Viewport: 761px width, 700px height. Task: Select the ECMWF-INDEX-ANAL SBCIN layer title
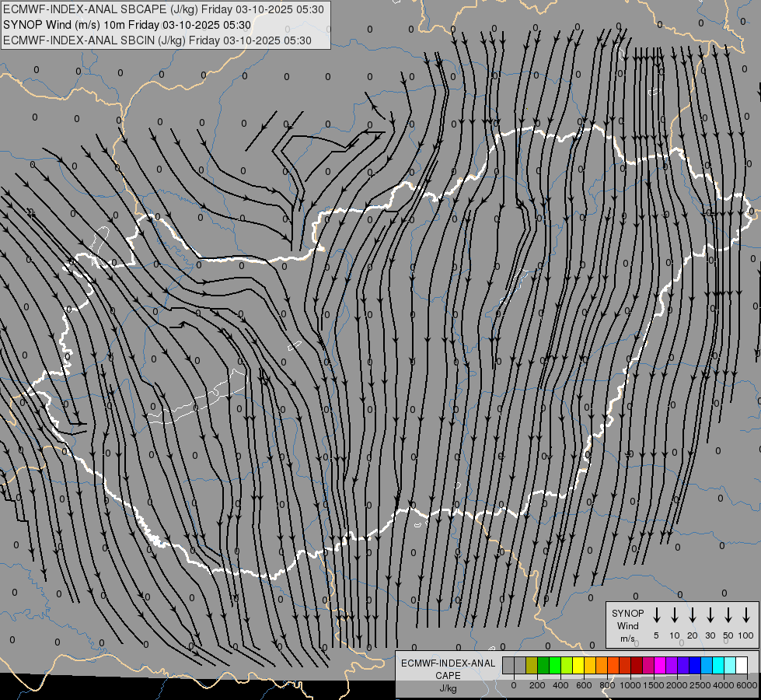157,40
